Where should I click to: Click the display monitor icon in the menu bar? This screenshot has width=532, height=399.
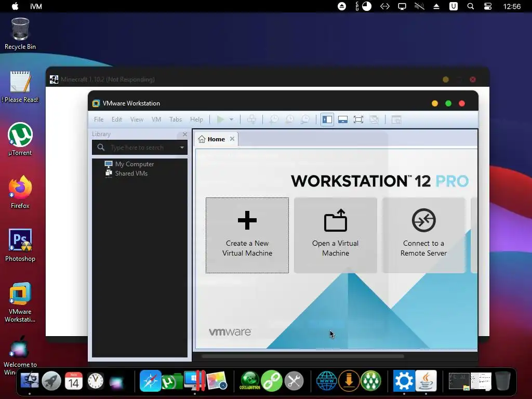coord(402,6)
